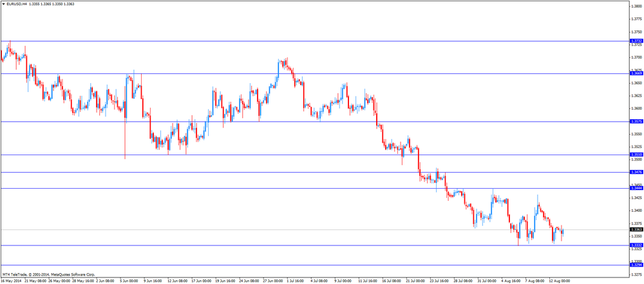Click the 11 Jul 16:00 time label
This screenshot has width=644, height=284.
[368, 281]
